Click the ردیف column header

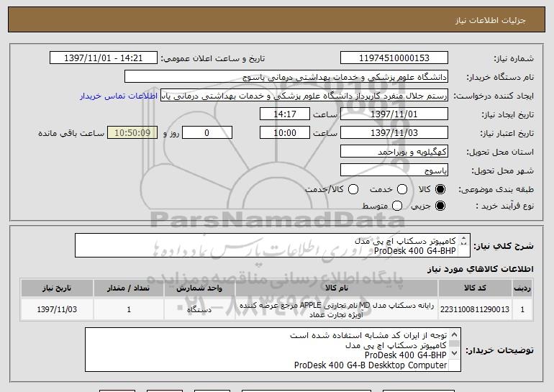[522, 288]
